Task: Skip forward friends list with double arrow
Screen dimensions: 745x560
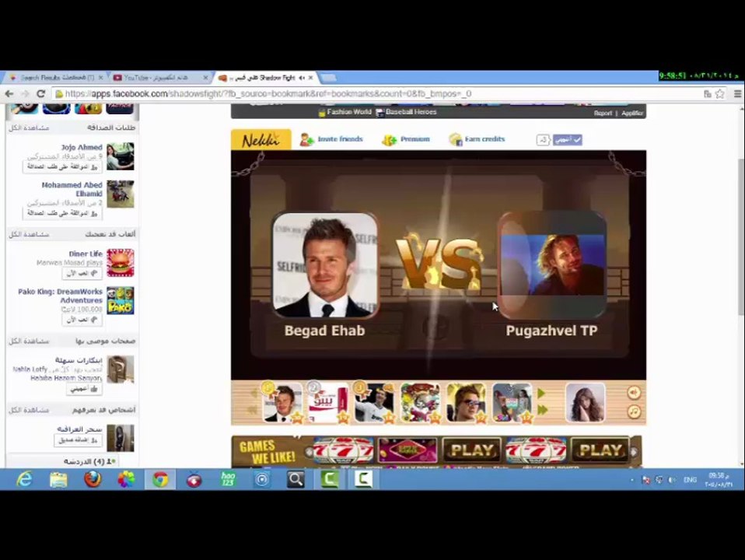Action: click(543, 410)
